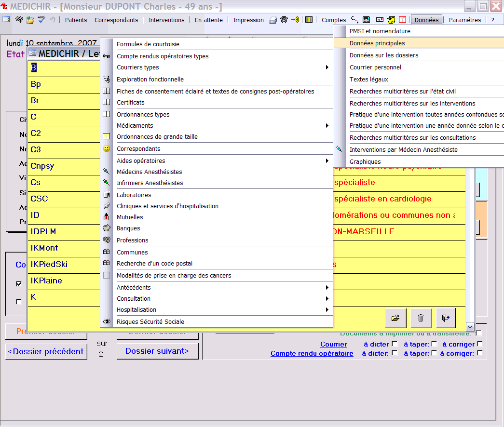
Task: Click the yellow note toolbar icon
Action: tap(391, 20)
